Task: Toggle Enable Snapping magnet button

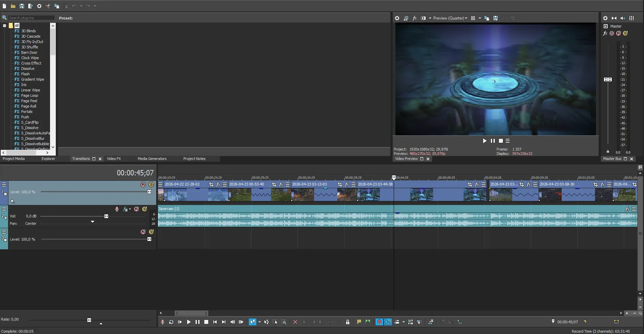Action: click(x=379, y=322)
